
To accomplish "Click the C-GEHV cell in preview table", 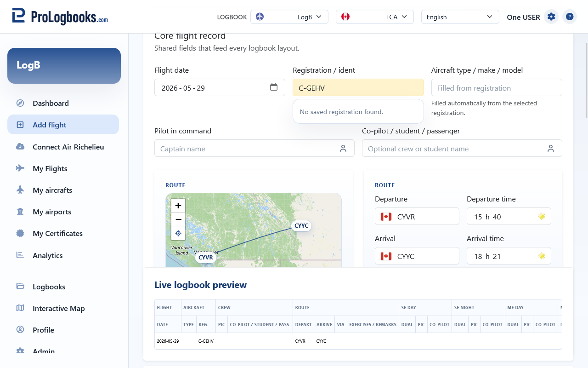I will 206,341.
